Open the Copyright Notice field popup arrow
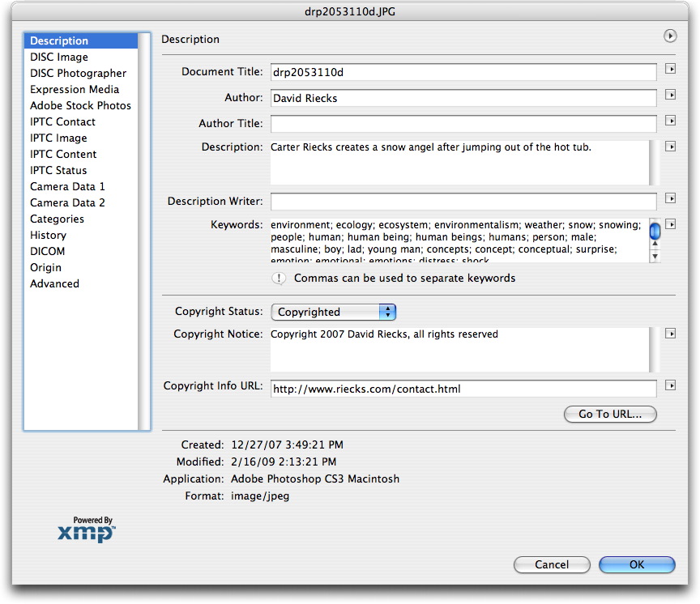The height and width of the screenshot is (604, 700). (x=670, y=334)
